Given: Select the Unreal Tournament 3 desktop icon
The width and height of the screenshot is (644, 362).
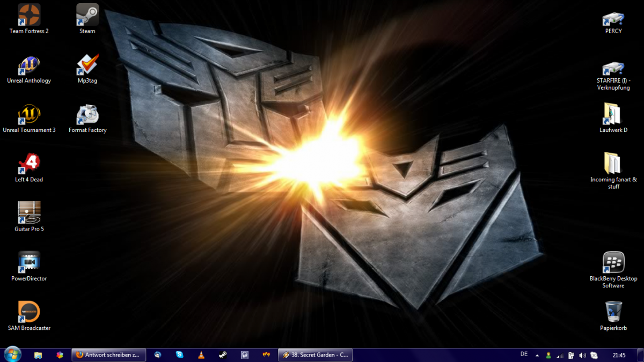Looking at the screenshot, I should [29, 114].
